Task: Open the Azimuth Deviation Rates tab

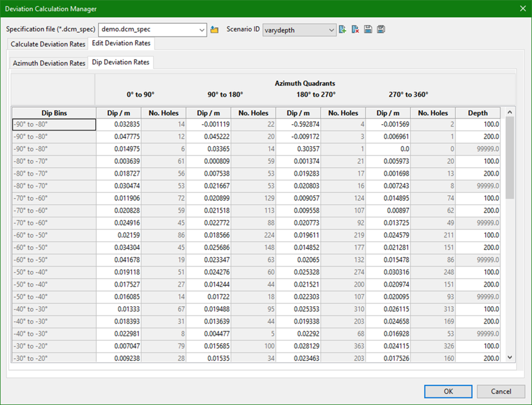Action: coord(49,63)
